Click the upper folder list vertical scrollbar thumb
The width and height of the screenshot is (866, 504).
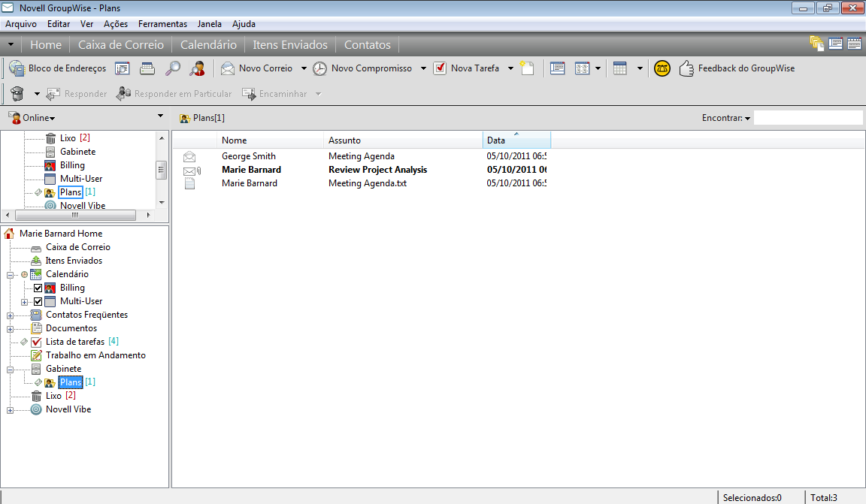(x=162, y=170)
